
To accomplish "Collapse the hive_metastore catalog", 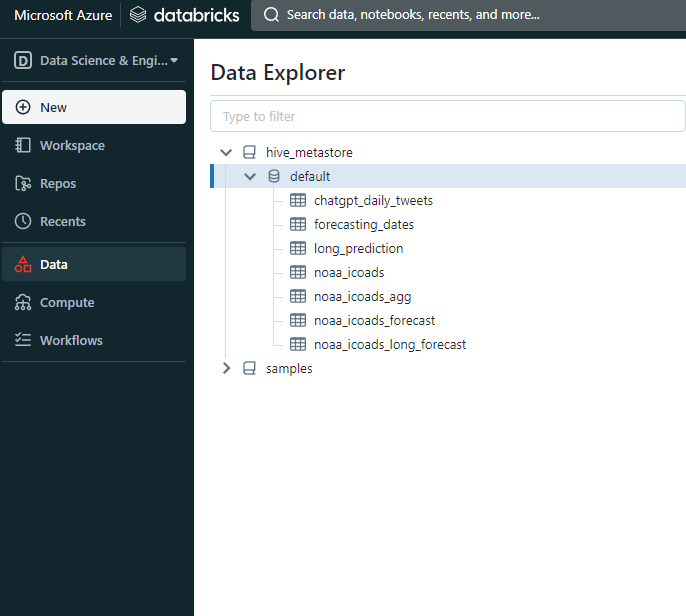I will click(226, 153).
